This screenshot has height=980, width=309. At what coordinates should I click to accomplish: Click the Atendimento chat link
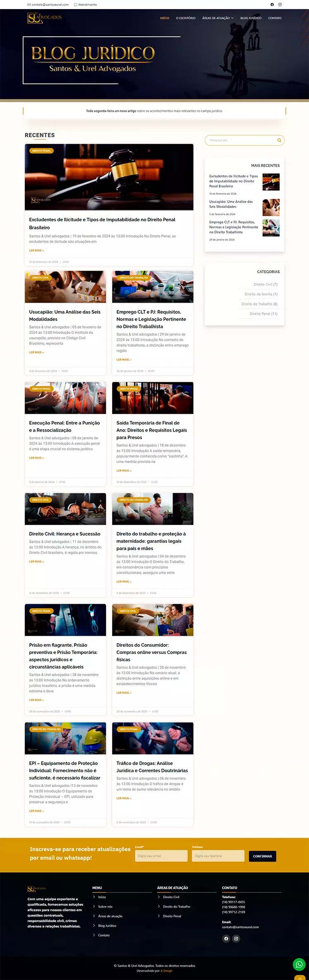point(85,5)
